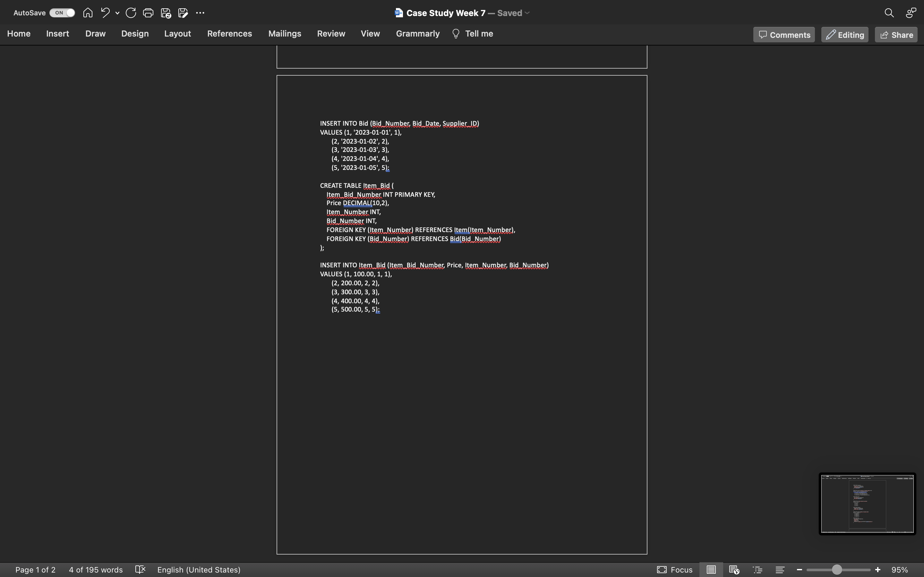The width and height of the screenshot is (924, 577).
Task: Open the Comments pane button
Action: pos(784,35)
